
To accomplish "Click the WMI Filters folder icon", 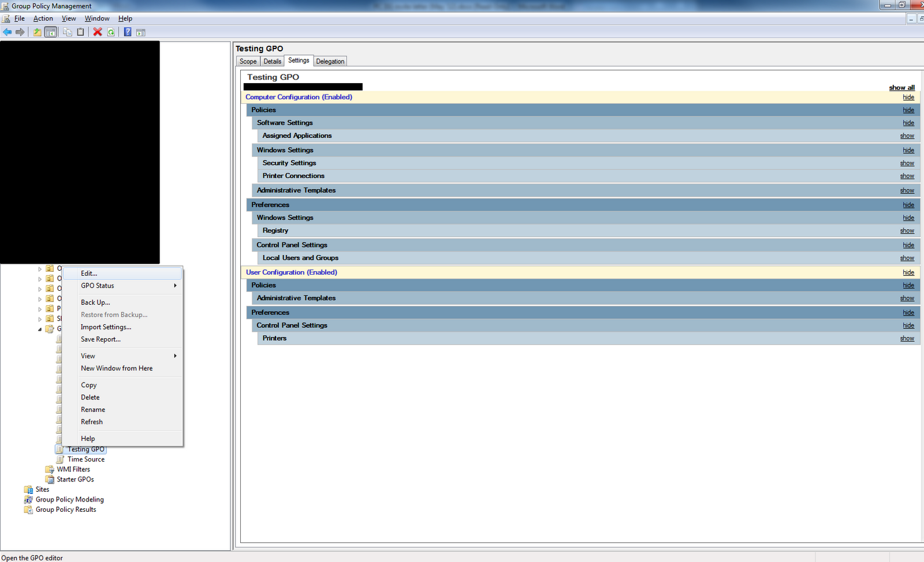I will 50,469.
